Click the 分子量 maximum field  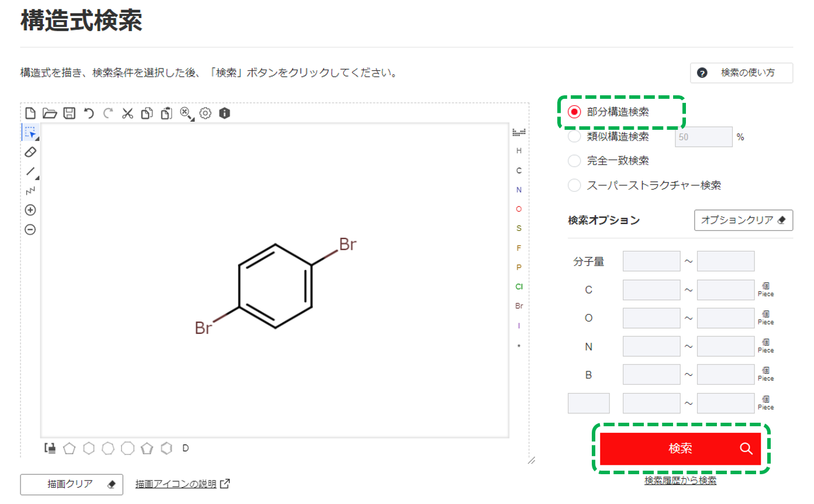tap(726, 261)
